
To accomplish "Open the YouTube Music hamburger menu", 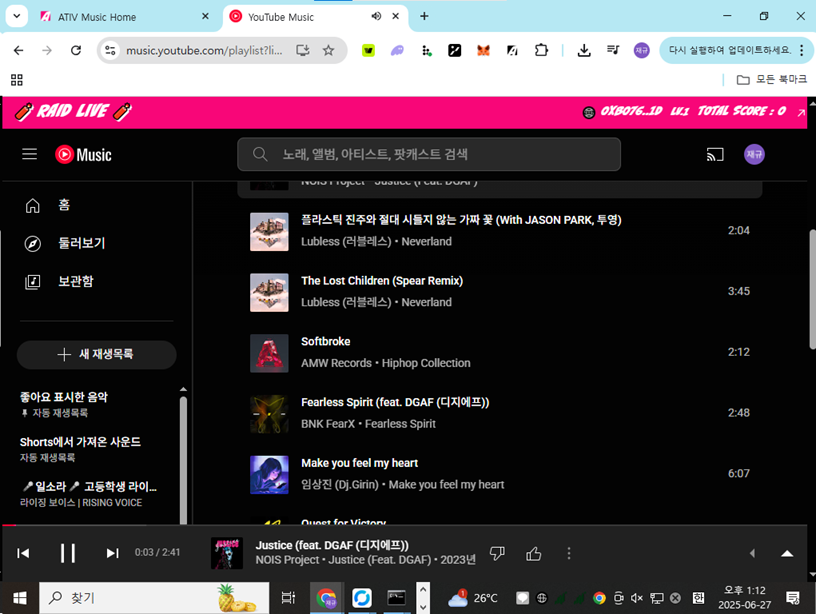I will click(x=30, y=154).
